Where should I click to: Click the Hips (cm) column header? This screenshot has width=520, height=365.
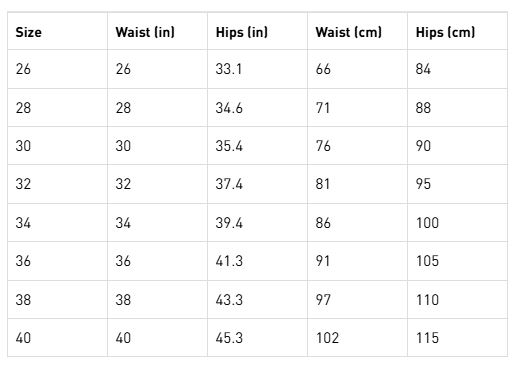[x=445, y=32]
